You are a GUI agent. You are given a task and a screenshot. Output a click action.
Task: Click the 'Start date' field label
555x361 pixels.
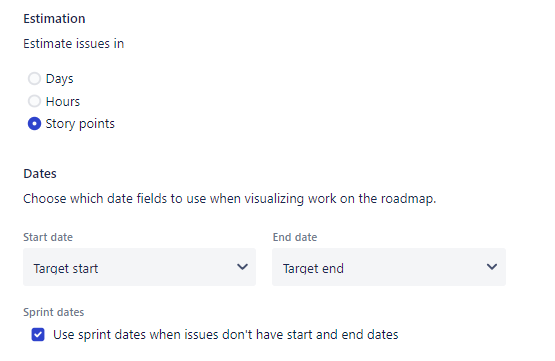pyautogui.click(x=48, y=237)
